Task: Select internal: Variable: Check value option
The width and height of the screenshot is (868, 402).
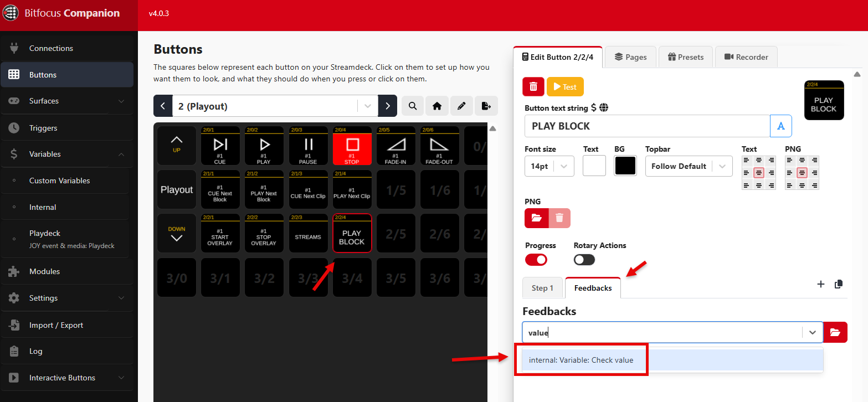Action: [672, 360]
